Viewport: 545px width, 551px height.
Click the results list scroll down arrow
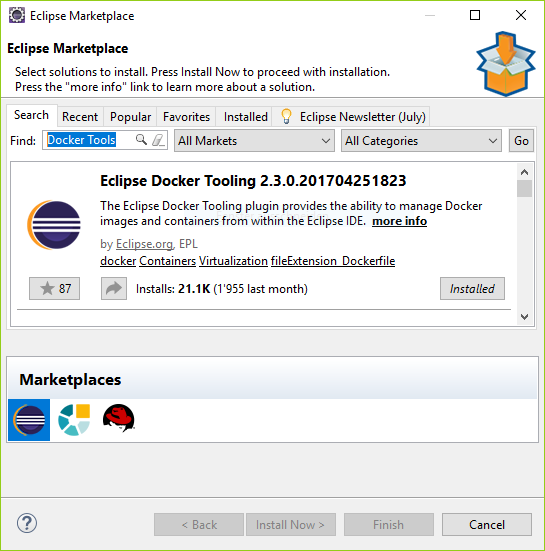[x=524, y=317]
